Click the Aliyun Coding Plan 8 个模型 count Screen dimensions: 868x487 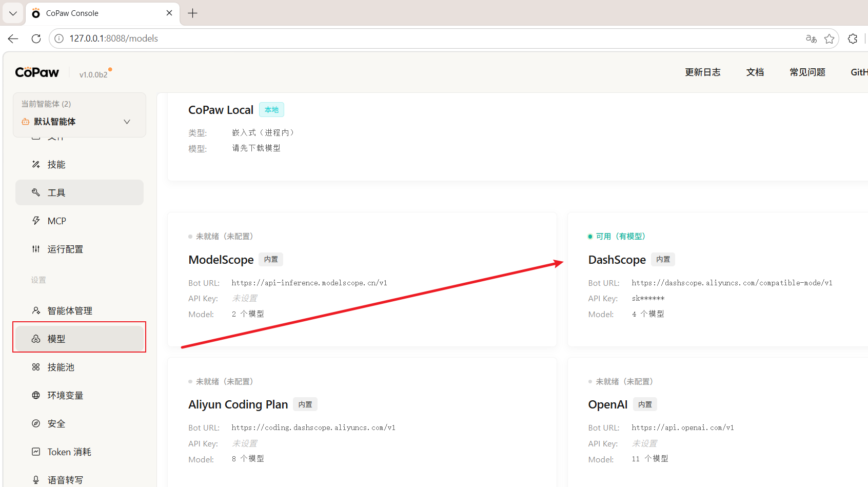[x=248, y=459]
